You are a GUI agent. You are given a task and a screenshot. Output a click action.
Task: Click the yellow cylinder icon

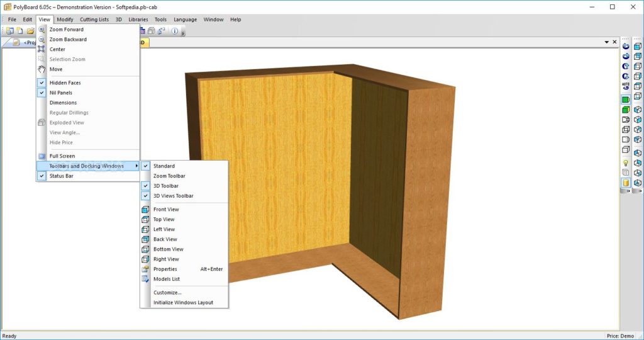[x=626, y=183]
